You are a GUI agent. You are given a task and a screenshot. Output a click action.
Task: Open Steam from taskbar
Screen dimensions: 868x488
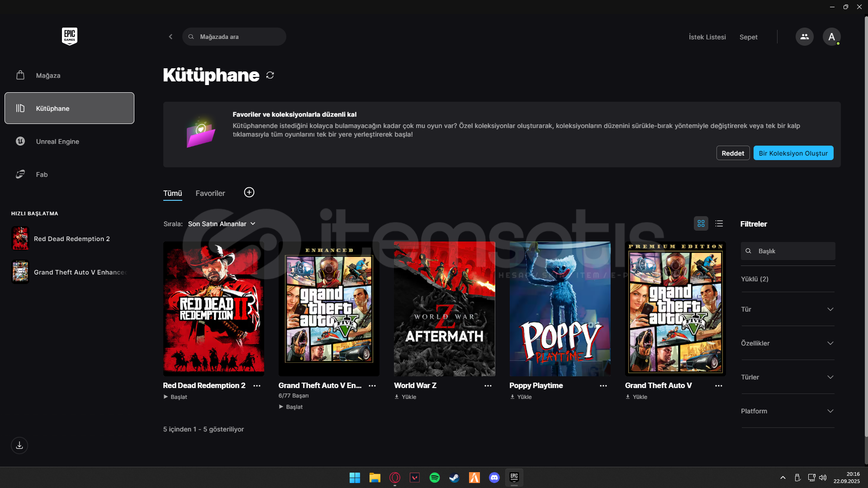[454, 478]
